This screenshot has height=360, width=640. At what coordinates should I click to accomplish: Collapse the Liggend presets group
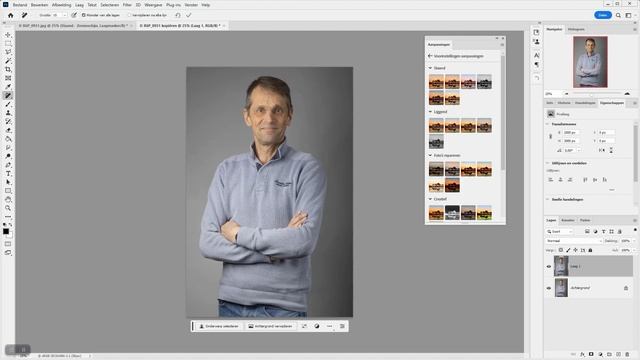pos(430,112)
